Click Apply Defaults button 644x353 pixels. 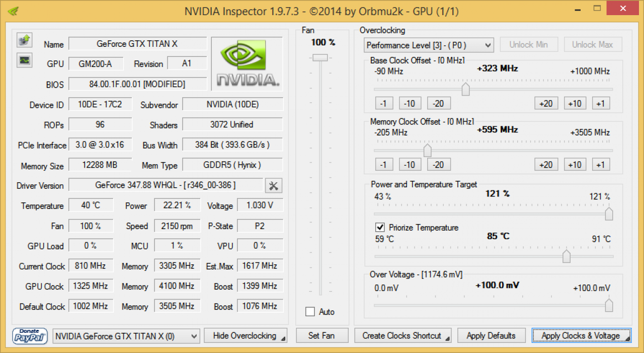coord(491,336)
